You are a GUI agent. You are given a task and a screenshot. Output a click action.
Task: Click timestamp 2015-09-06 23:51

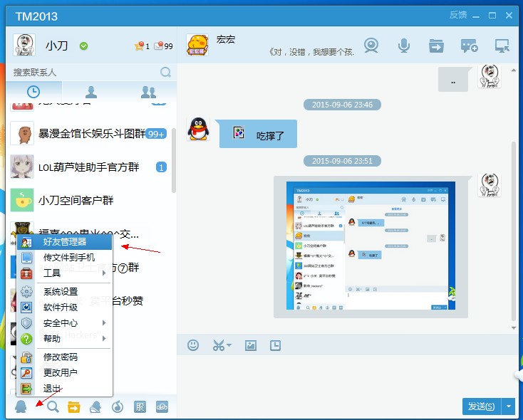342,161
